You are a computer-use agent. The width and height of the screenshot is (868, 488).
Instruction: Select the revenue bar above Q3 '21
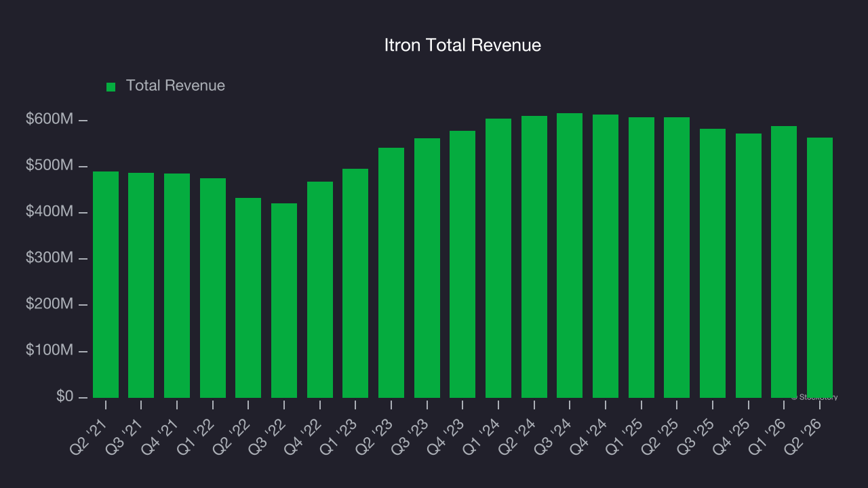coord(141,285)
